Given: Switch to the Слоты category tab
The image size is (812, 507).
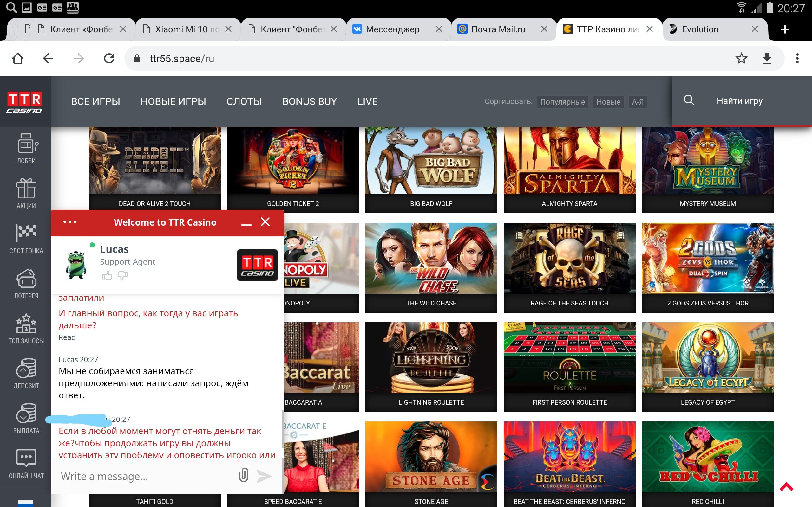Looking at the screenshot, I should coord(244,101).
